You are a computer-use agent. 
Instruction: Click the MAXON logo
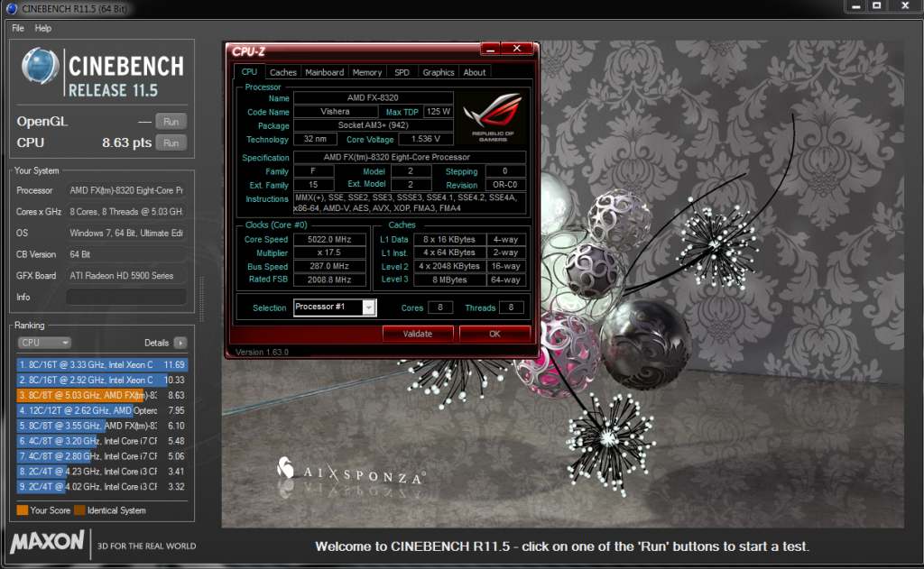click(48, 541)
